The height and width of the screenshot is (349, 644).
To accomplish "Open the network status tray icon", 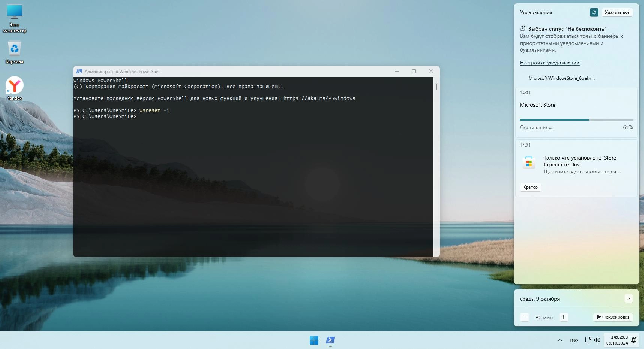I will click(588, 340).
